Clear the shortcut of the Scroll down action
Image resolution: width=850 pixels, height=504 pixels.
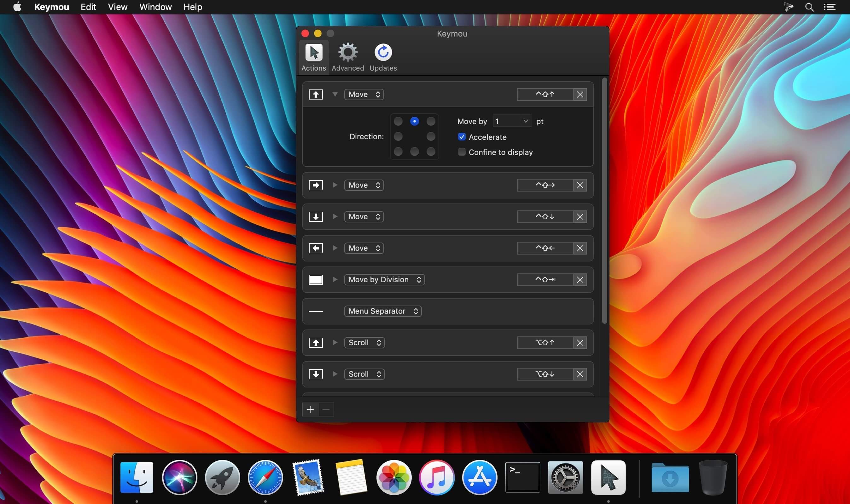(x=580, y=374)
